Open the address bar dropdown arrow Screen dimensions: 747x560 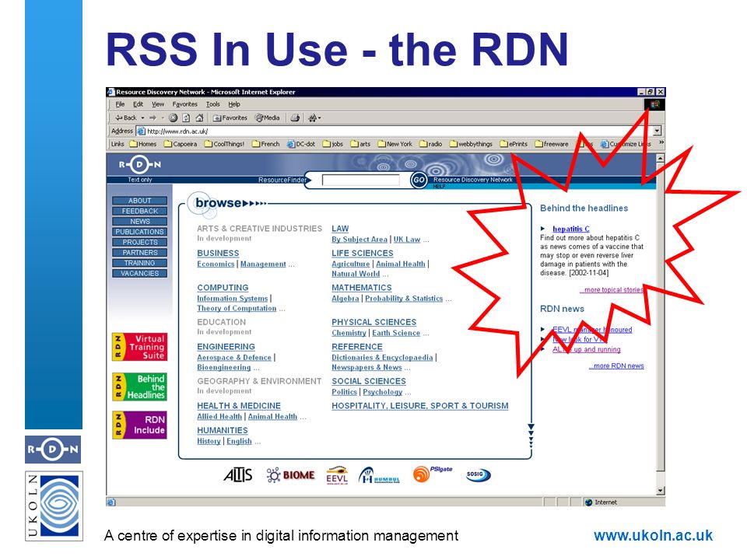coord(658,131)
